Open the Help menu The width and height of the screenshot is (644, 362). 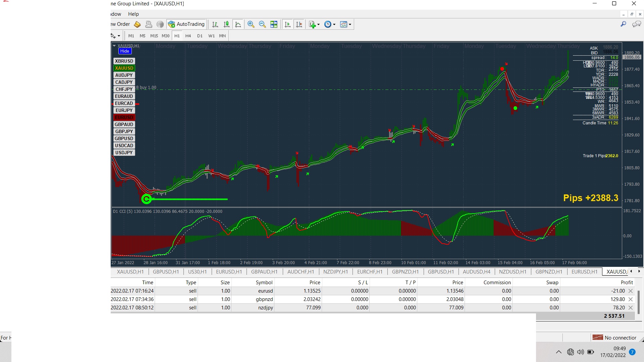[x=133, y=14]
